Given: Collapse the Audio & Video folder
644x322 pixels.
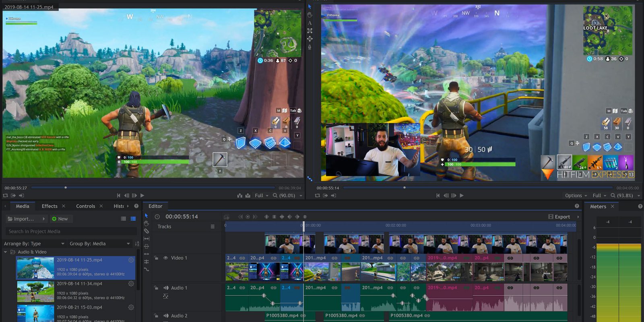Looking at the screenshot, I should [6, 252].
